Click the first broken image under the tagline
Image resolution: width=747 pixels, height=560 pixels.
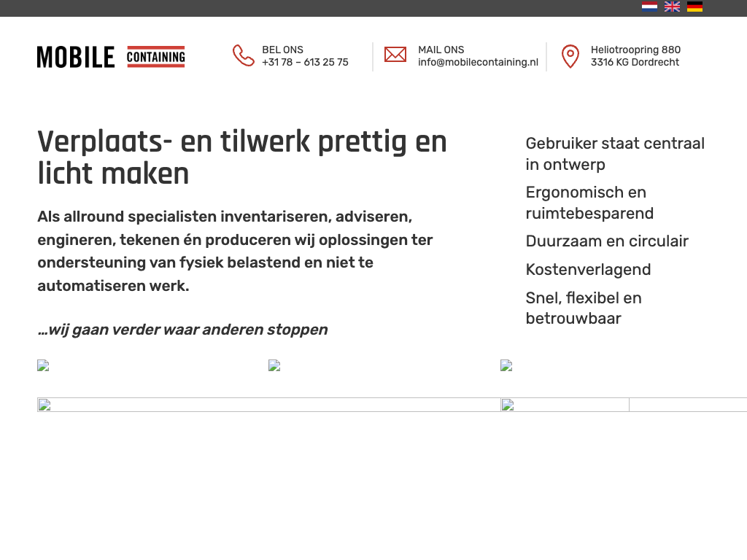coord(43,366)
